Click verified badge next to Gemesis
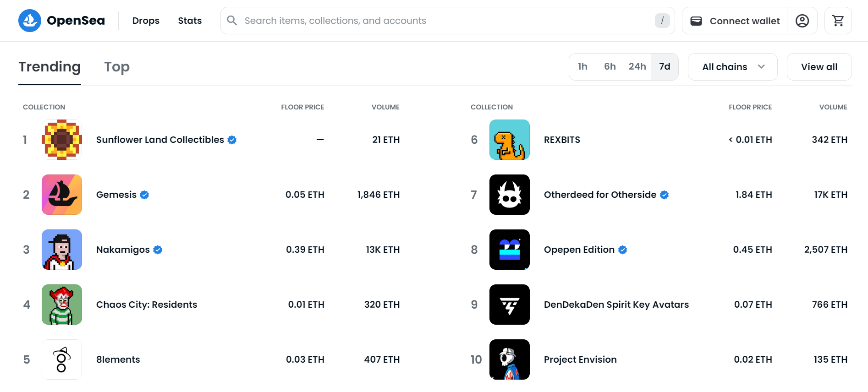868x392 pixels. point(144,195)
